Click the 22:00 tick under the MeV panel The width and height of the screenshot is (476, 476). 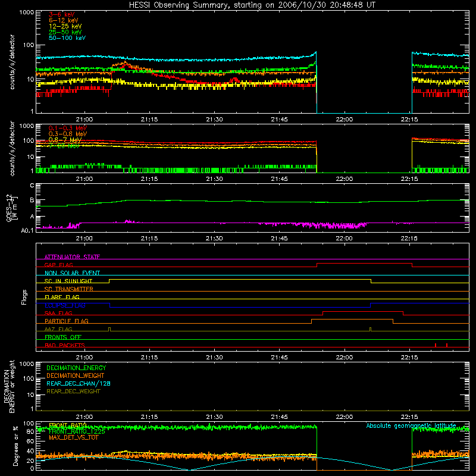pos(345,179)
